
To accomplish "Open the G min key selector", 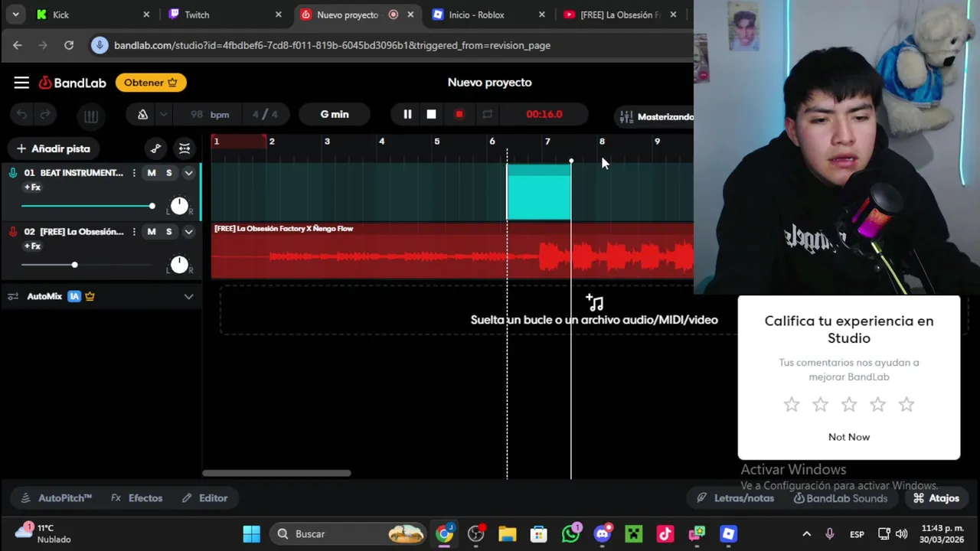I will click(x=335, y=115).
